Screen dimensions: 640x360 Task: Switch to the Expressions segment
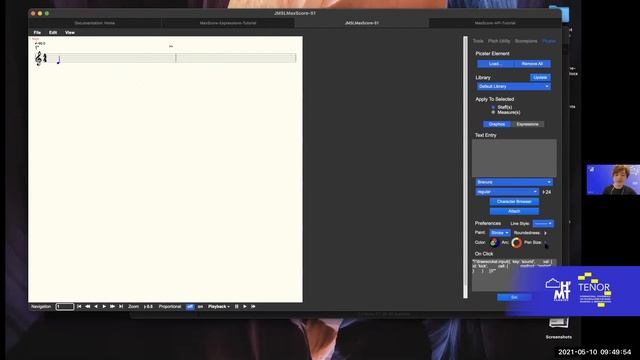[x=527, y=124]
